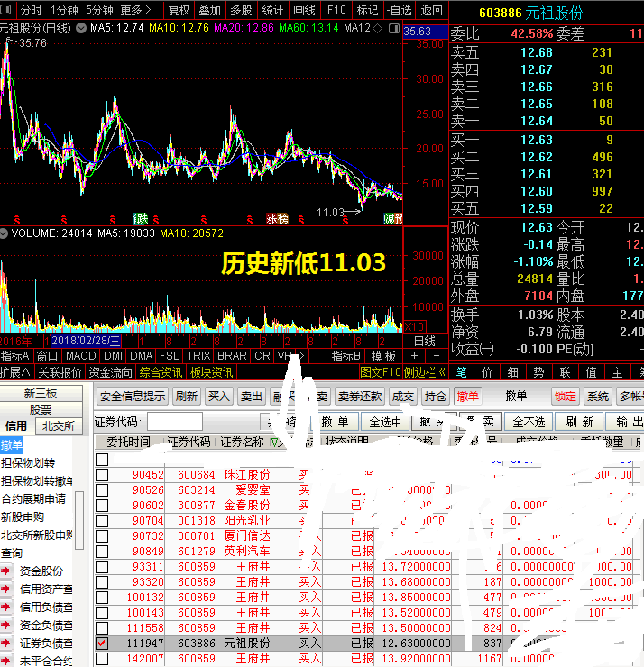The width and height of the screenshot is (644, 667).
Task: Open 多股 view
Action: tap(242, 9)
